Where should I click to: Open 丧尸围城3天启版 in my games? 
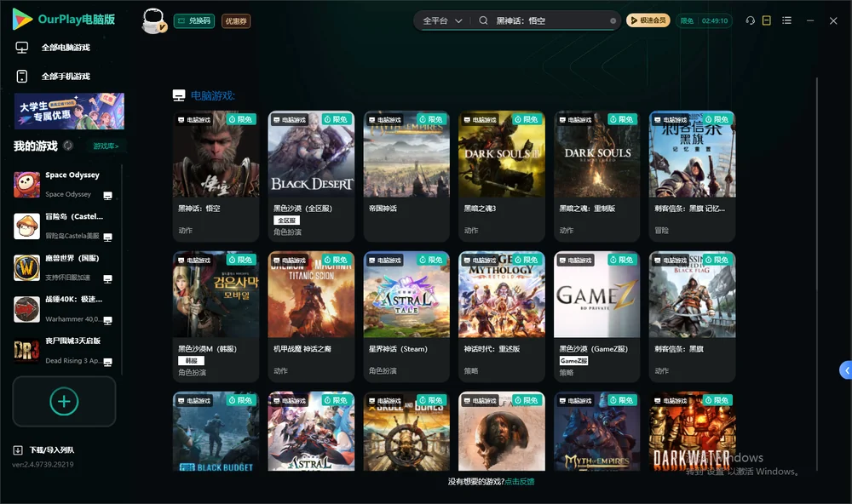(66, 351)
